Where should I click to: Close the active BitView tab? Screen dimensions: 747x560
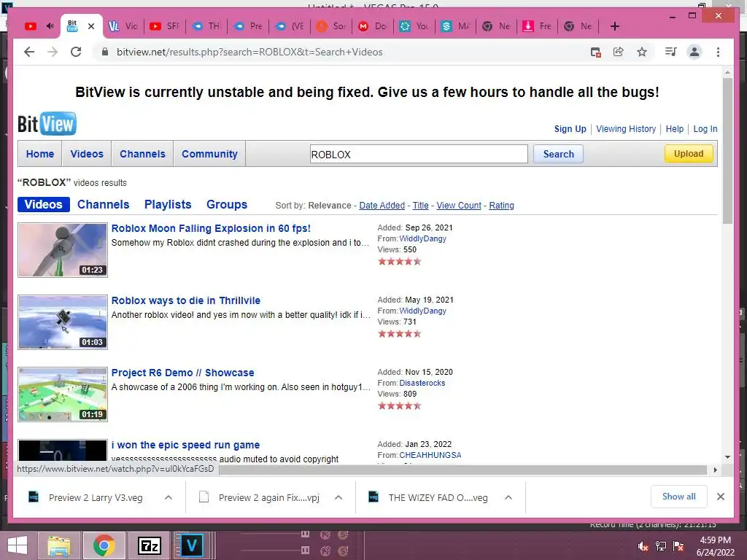91,26
